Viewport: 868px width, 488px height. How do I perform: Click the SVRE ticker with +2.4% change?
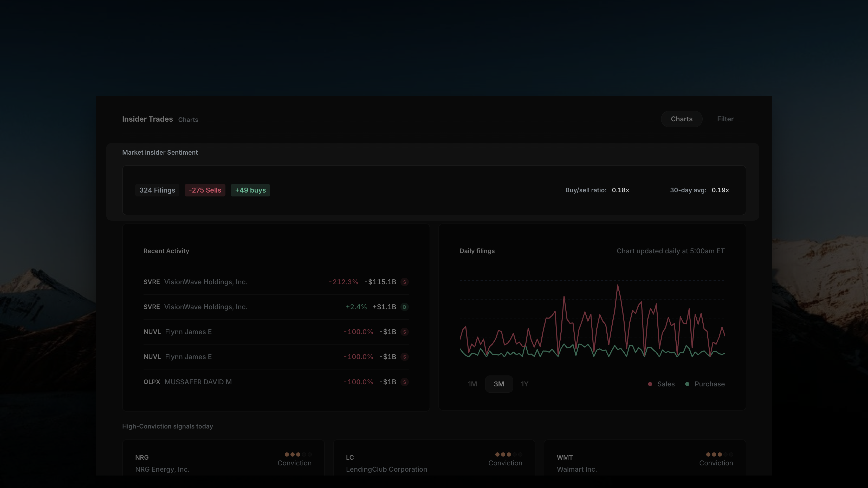[152, 307]
